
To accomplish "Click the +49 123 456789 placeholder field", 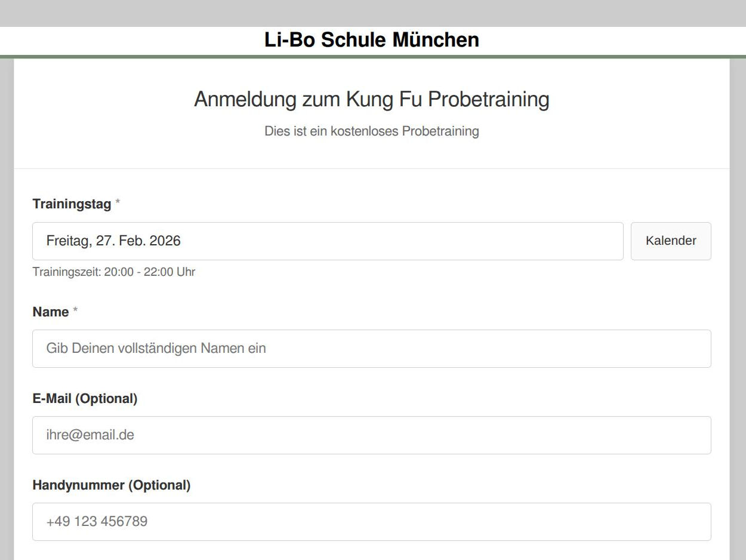I will pyautogui.click(x=371, y=521).
